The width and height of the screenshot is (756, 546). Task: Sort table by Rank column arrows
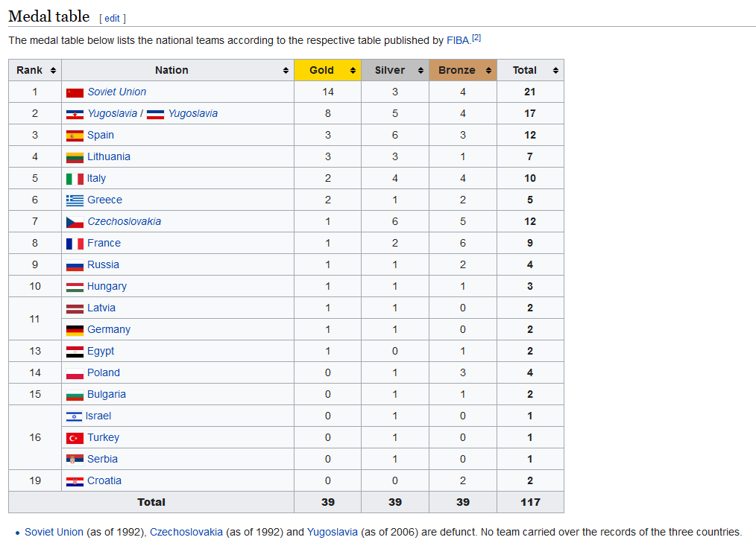pyautogui.click(x=53, y=70)
